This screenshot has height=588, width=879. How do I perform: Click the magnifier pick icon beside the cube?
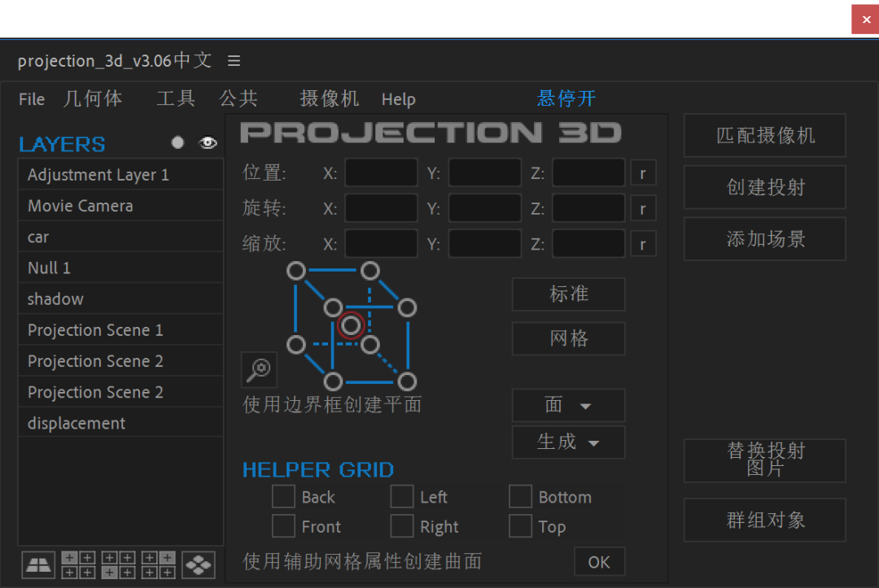[259, 369]
